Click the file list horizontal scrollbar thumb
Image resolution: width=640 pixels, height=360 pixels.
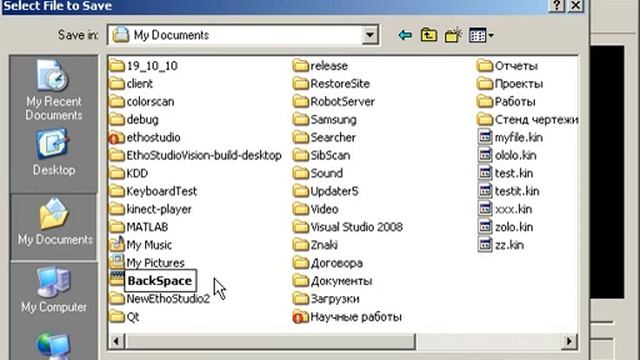coord(270,341)
